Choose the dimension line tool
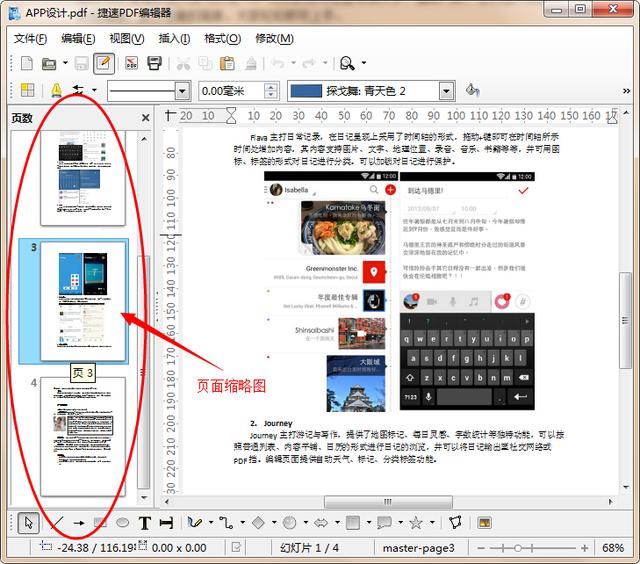Viewport: 640px width, 564px height. tap(166, 523)
